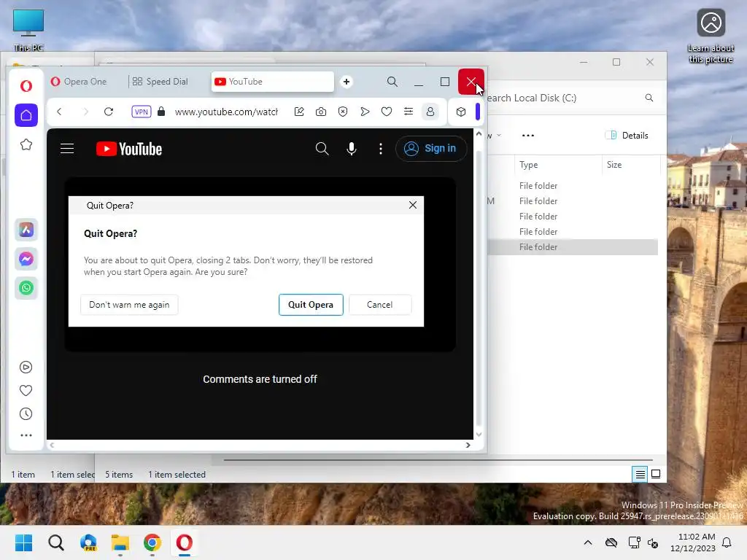747x560 pixels.
Task: Open File Explorer from taskbar
Action: (120, 542)
